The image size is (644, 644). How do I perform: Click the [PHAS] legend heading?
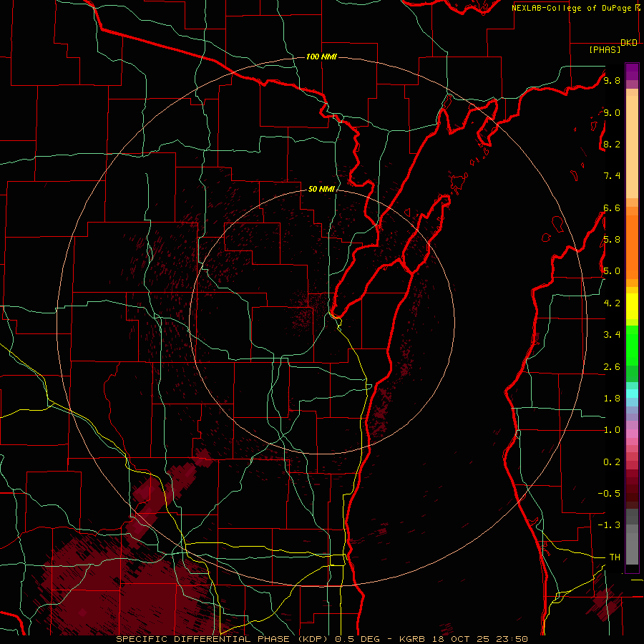click(x=605, y=50)
